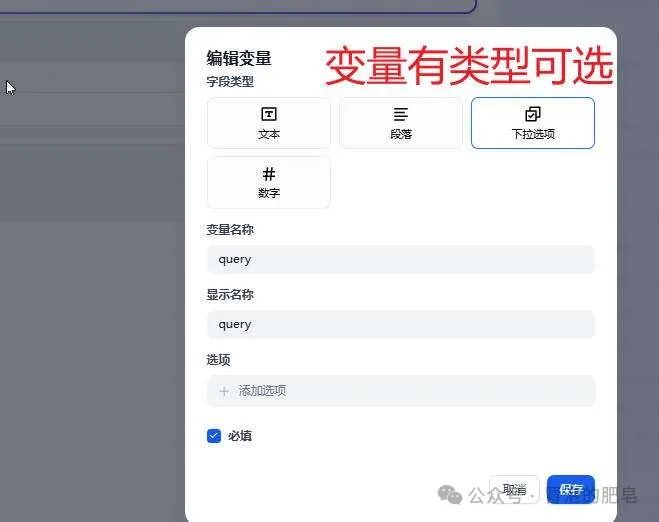Click the 文本 field type label

click(x=268, y=134)
